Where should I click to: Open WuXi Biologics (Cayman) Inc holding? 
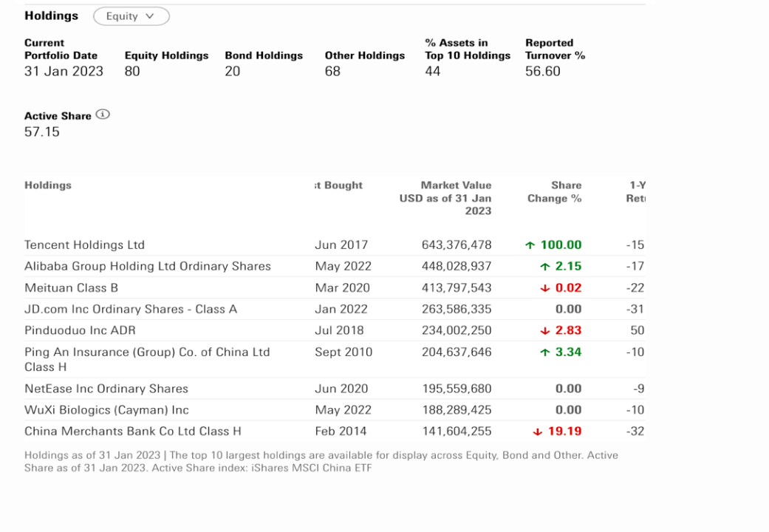click(106, 410)
